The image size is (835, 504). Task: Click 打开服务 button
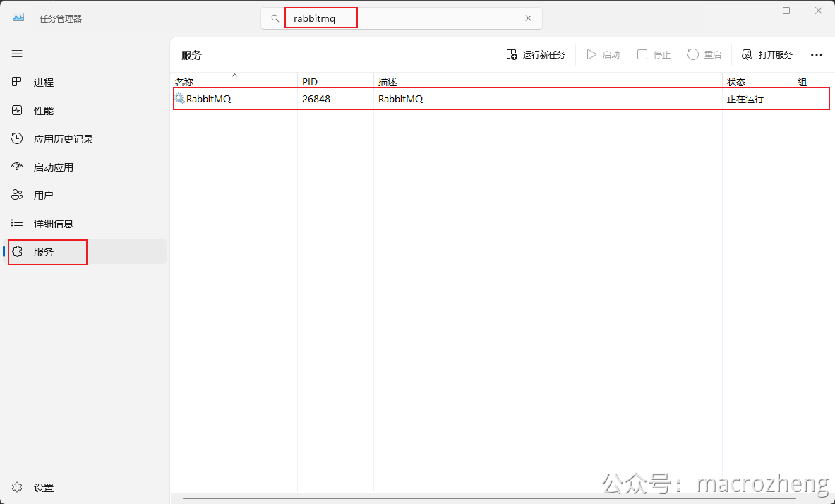[x=767, y=55]
